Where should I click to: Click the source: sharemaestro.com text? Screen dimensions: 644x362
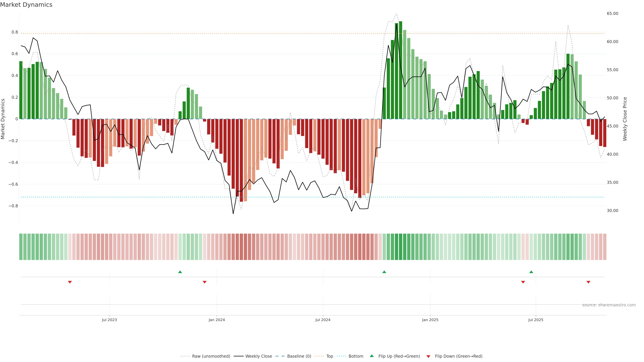click(609, 305)
